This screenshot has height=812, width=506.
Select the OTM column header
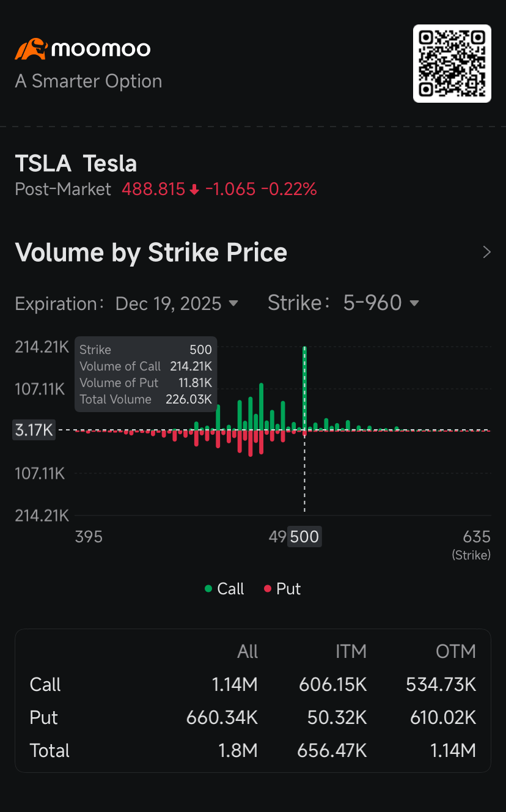[x=455, y=652]
